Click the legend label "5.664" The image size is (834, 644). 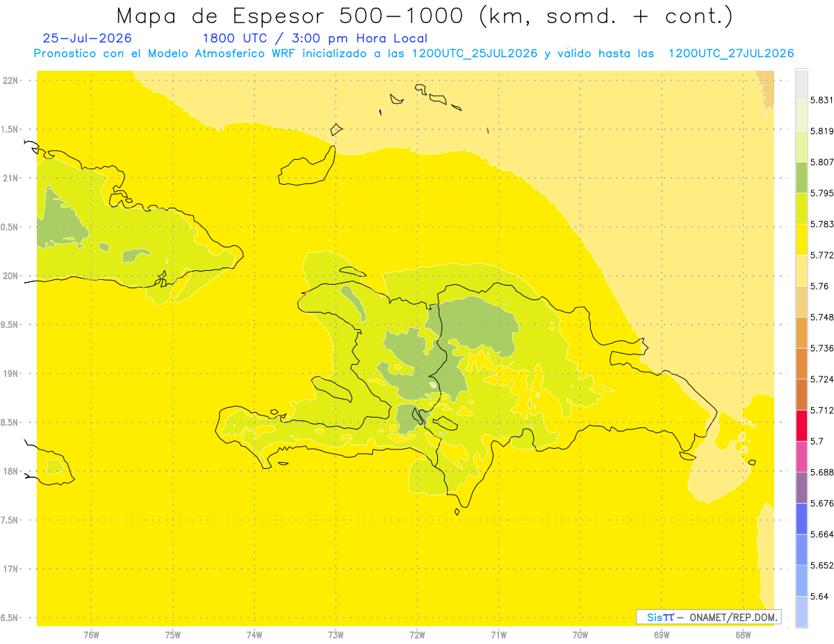pyautogui.click(x=821, y=534)
